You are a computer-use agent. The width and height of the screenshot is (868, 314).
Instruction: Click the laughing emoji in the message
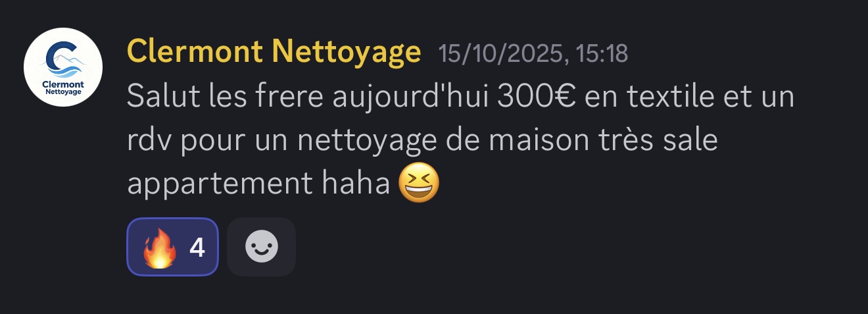pos(419,184)
